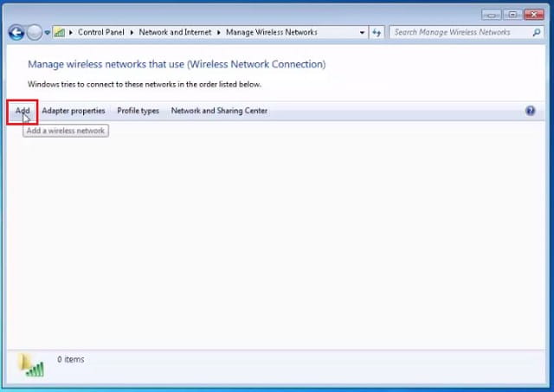
Task: Click the Back navigation arrow button
Action: coord(16,33)
